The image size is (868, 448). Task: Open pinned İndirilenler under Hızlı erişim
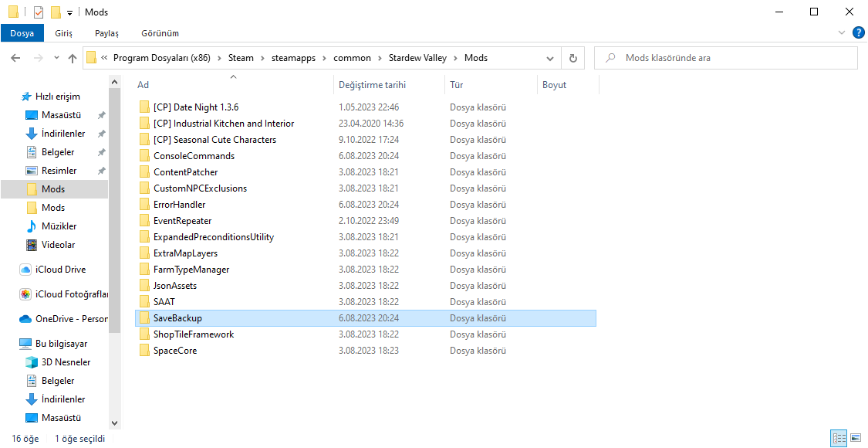tap(63, 134)
